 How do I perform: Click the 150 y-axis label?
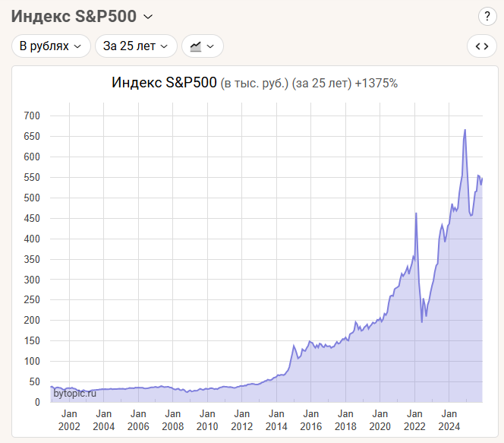coord(32,340)
